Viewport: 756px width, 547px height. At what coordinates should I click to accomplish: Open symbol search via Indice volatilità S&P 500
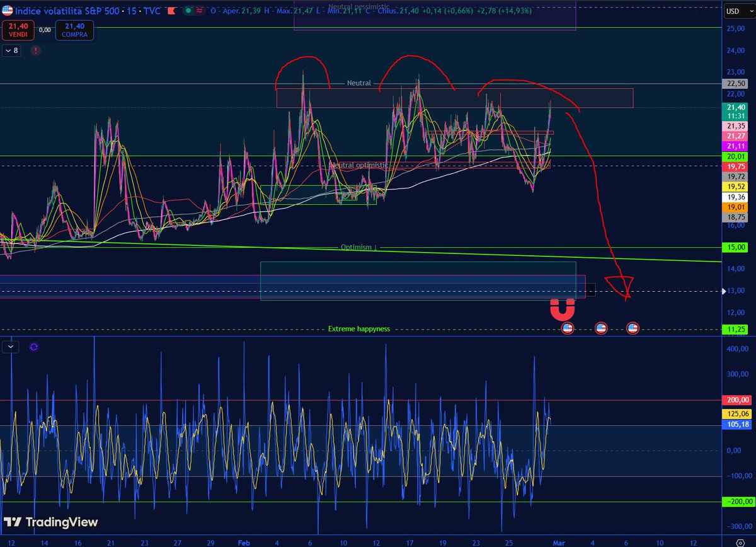point(67,11)
